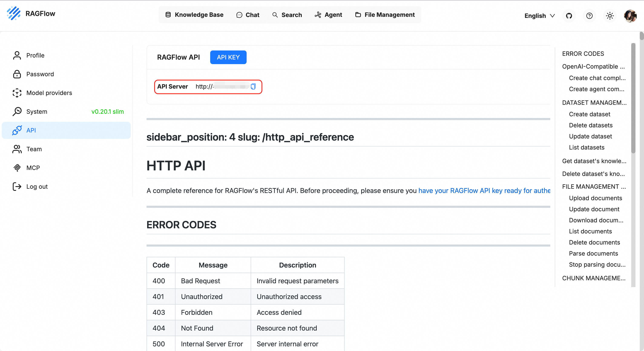The width and height of the screenshot is (644, 351).
Task: Jump to Create dataset in outline
Action: coord(589,114)
